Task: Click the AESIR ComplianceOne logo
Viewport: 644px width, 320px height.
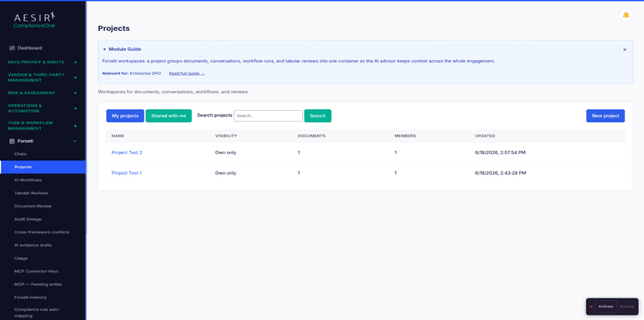Action: click(34, 20)
